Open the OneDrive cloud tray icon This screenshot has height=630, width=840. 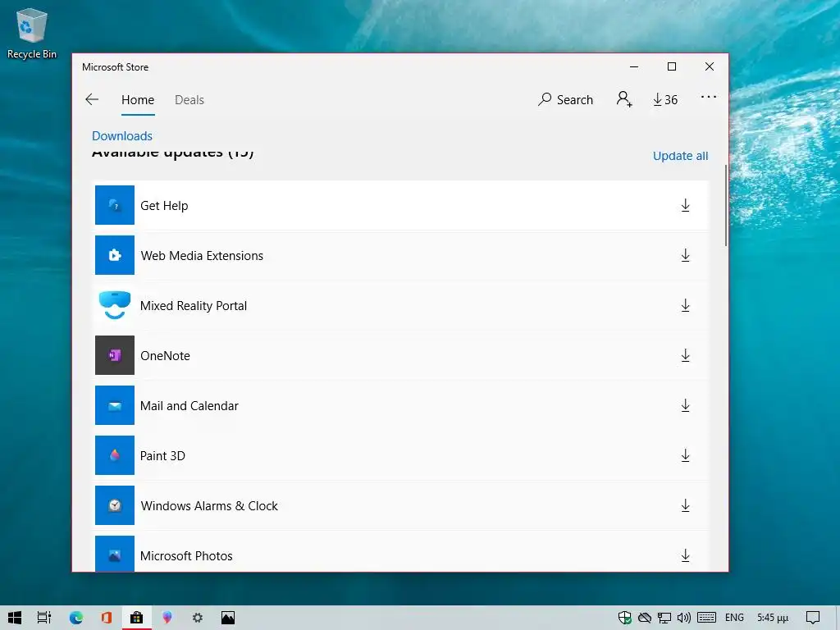[x=645, y=618]
